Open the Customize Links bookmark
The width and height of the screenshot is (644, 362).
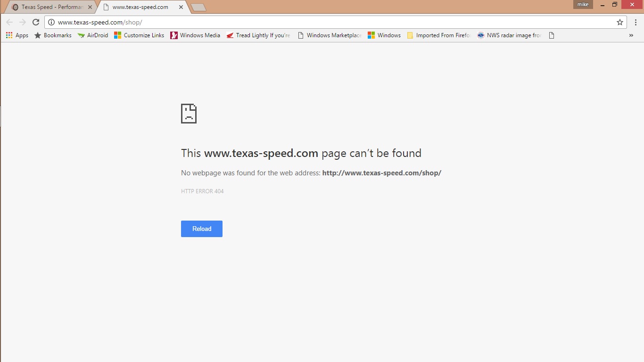pos(139,35)
